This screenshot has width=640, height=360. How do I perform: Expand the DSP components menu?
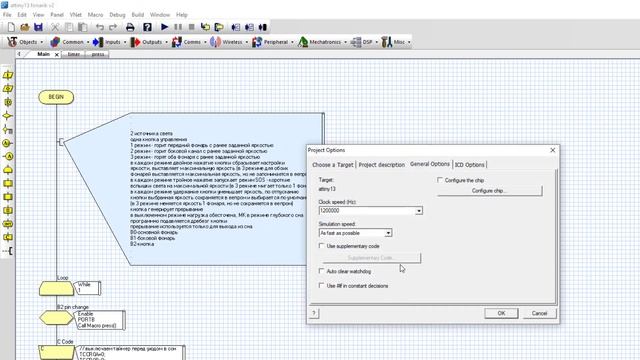click(364, 42)
